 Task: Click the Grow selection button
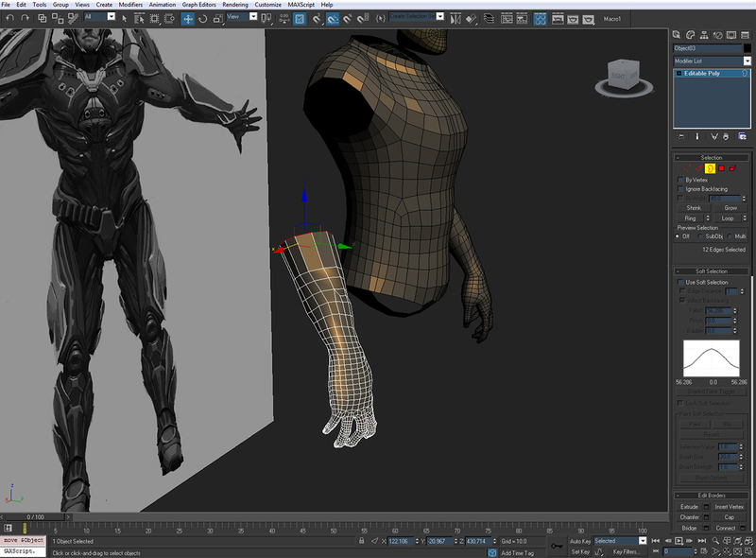pyautogui.click(x=730, y=208)
